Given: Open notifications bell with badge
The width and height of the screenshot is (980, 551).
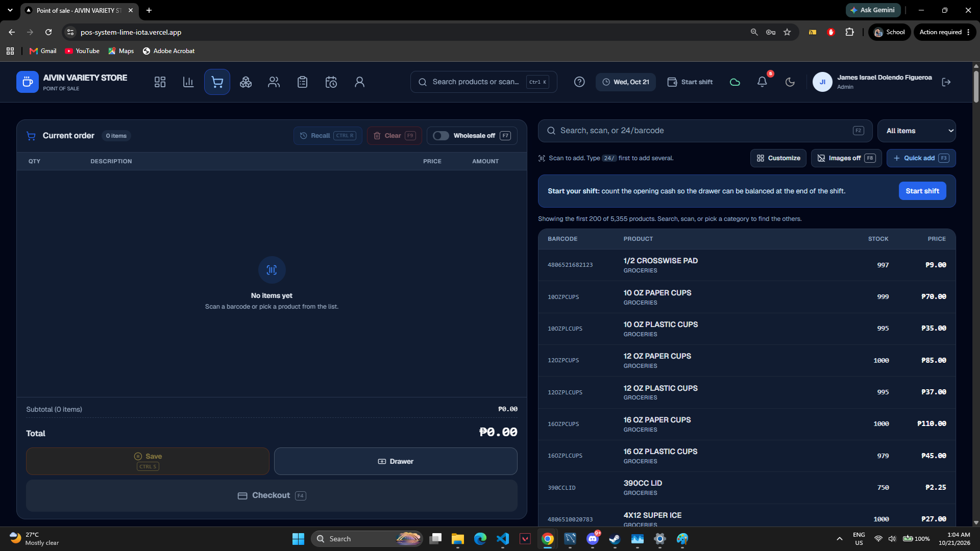Looking at the screenshot, I should click(x=762, y=82).
